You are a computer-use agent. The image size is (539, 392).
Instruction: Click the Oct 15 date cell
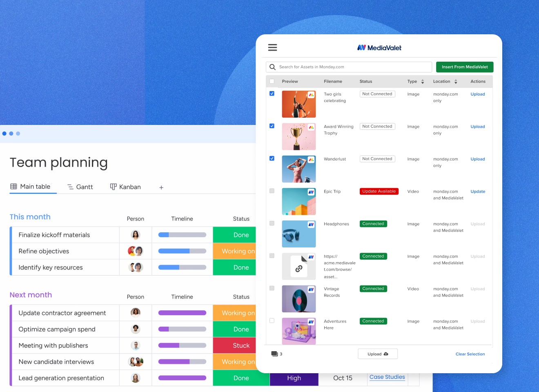[343, 379]
